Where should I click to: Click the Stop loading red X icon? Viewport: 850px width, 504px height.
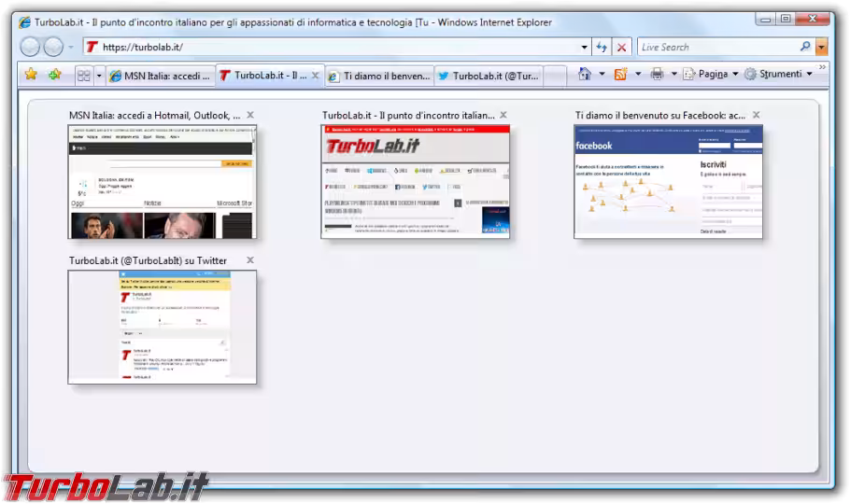click(621, 47)
